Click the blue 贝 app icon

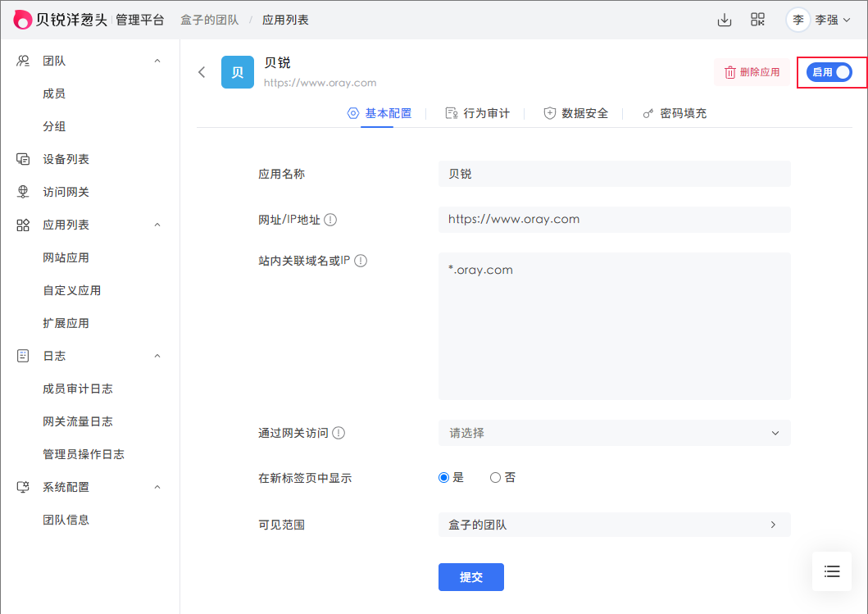click(x=238, y=72)
